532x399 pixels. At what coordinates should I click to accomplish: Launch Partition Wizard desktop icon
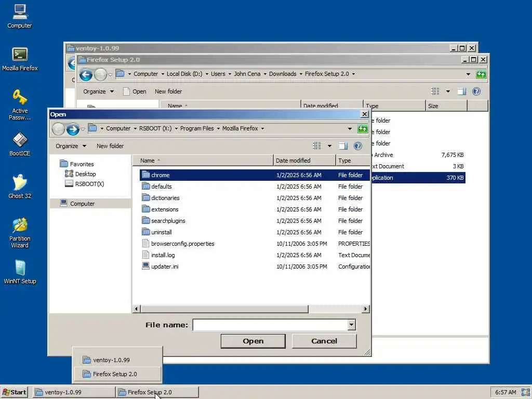tap(20, 233)
